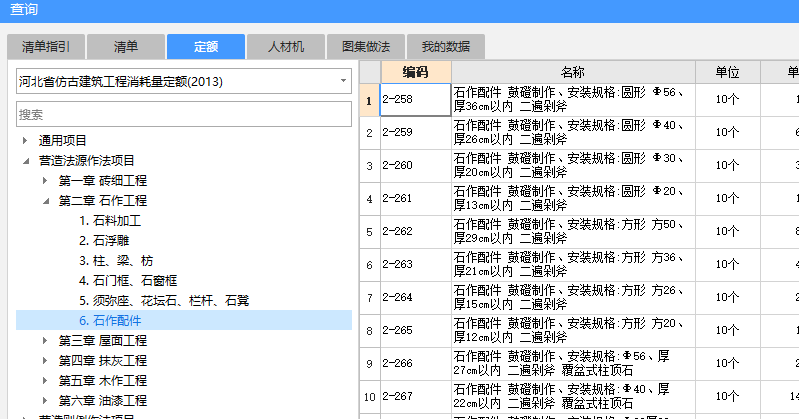Image resolution: width=799 pixels, height=419 pixels.
Task: Click row header number 10
Action: 369,397
